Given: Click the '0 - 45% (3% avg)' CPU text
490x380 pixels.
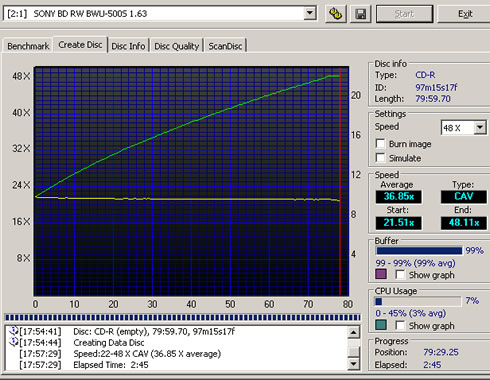Looking at the screenshot, I should (410, 313).
